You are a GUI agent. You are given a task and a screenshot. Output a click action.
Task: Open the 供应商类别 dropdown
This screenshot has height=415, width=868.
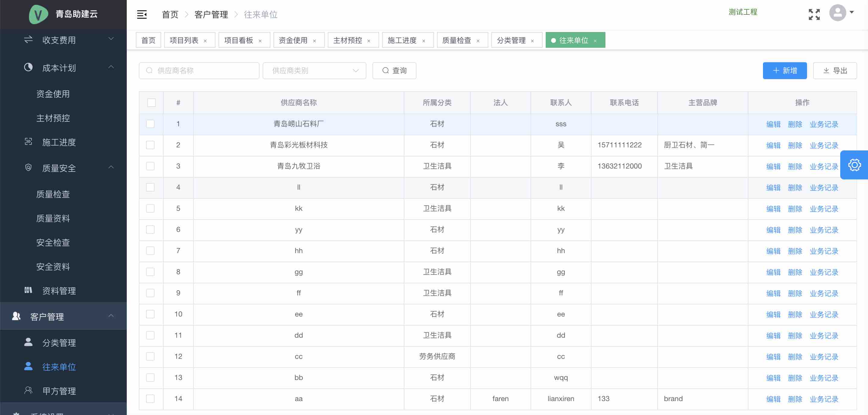[x=314, y=70]
